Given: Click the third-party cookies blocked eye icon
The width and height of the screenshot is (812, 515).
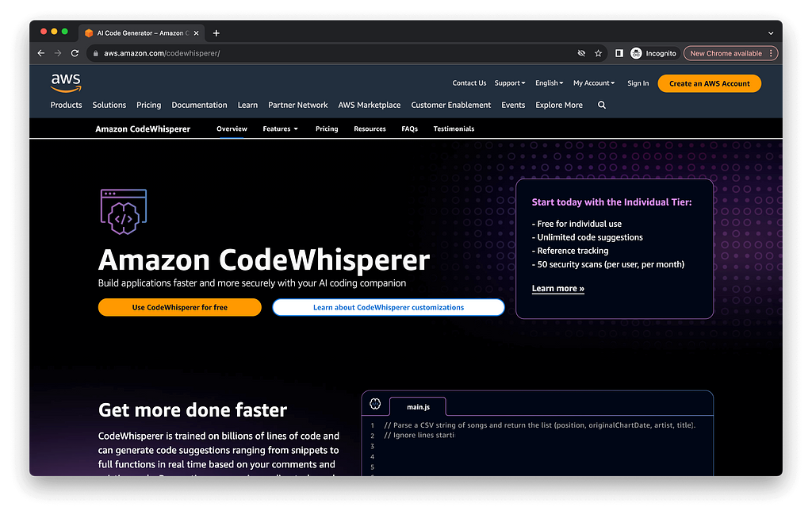Looking at the screenshot, I should 581,53.
